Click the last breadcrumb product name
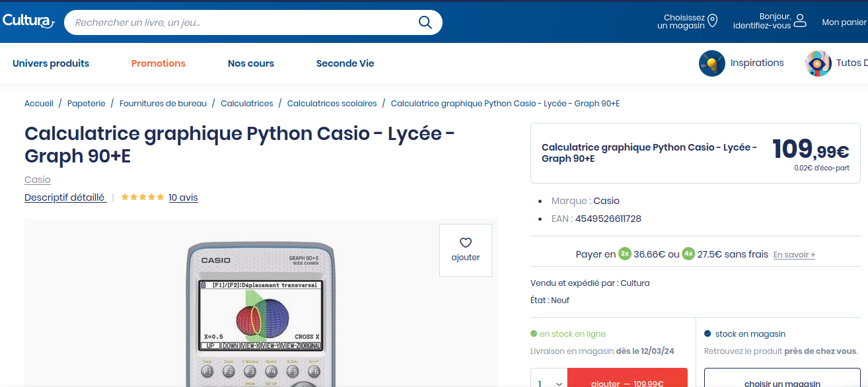Screen dimensions: 868x387 505,104
